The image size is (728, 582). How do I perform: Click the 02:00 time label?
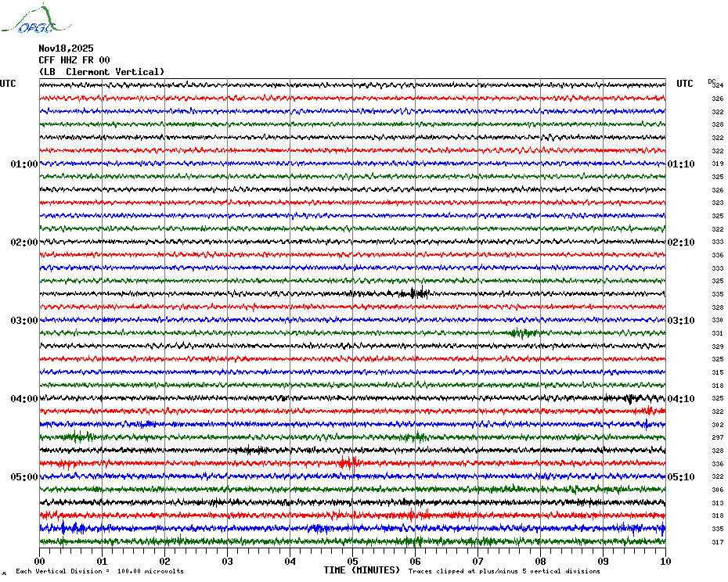(x=24, y=242)
